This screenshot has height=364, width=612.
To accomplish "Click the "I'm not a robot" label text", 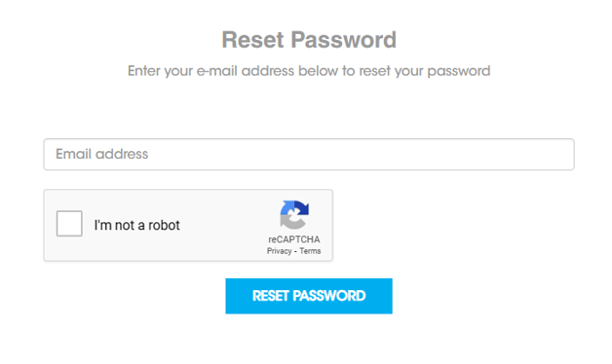I will click(x=137, y=225).
